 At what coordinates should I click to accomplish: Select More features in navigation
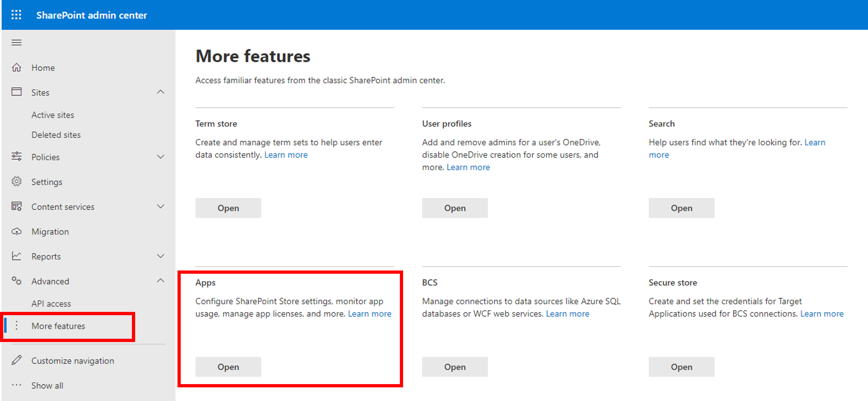58,326
